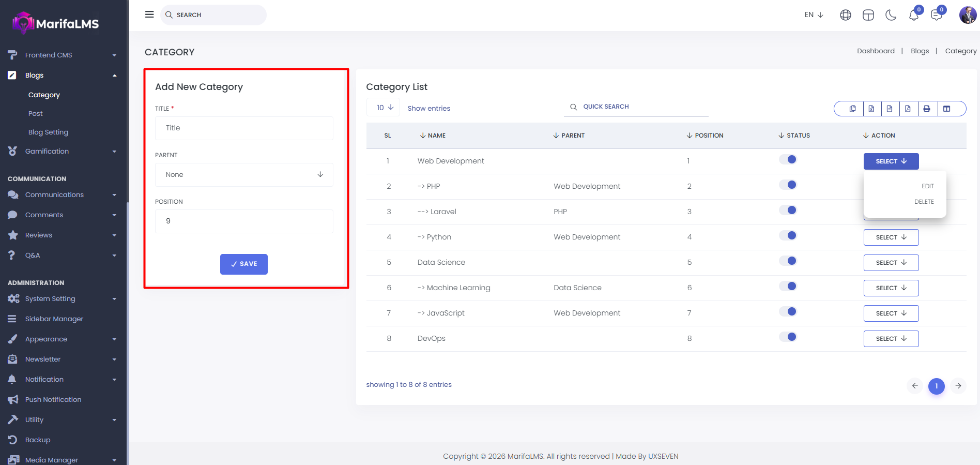
Task: Choose Edit from the open action menu
Action: click(927, 186)
